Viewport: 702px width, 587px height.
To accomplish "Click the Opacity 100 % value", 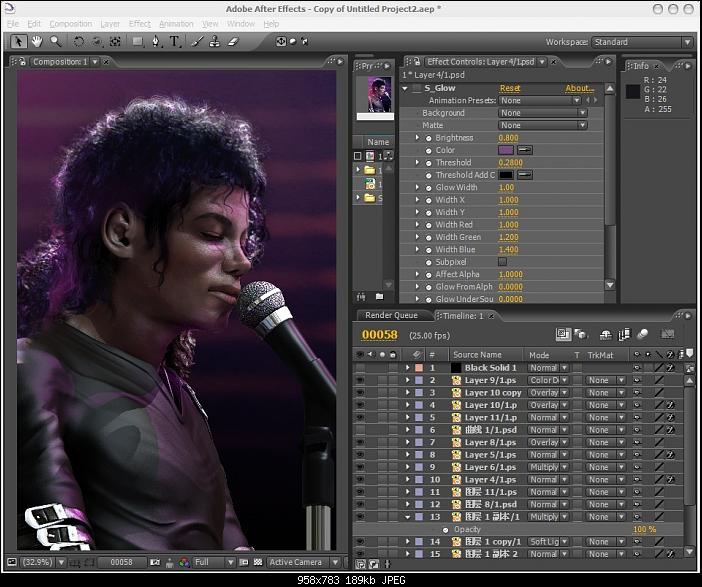I will [x=645, y=530].
